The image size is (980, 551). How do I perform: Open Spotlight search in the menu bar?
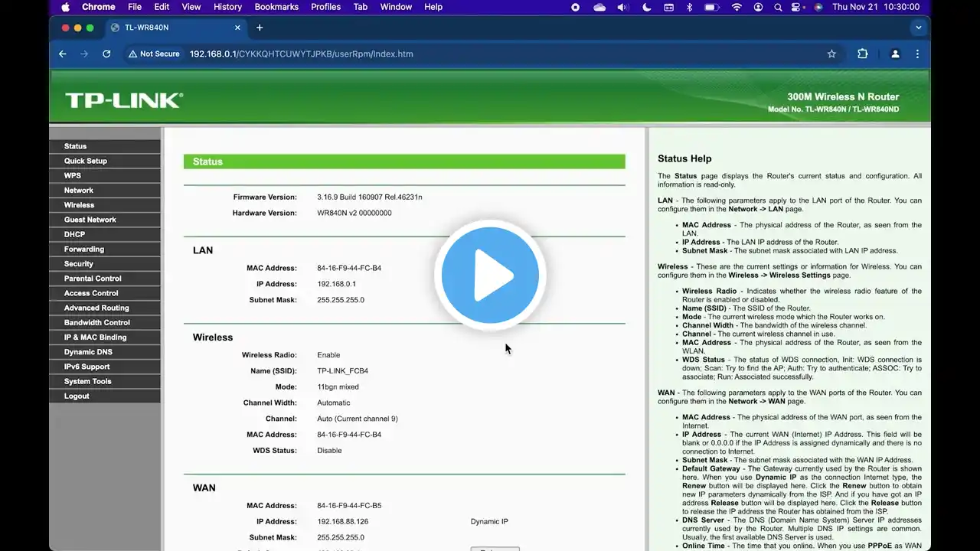click(778, 7)
